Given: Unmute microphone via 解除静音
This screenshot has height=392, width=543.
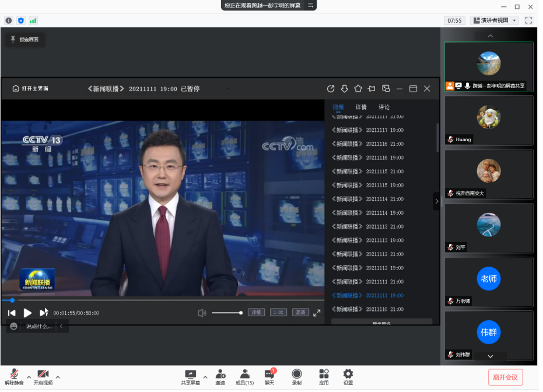Looking at the screenshot, I should click(14, 374).
